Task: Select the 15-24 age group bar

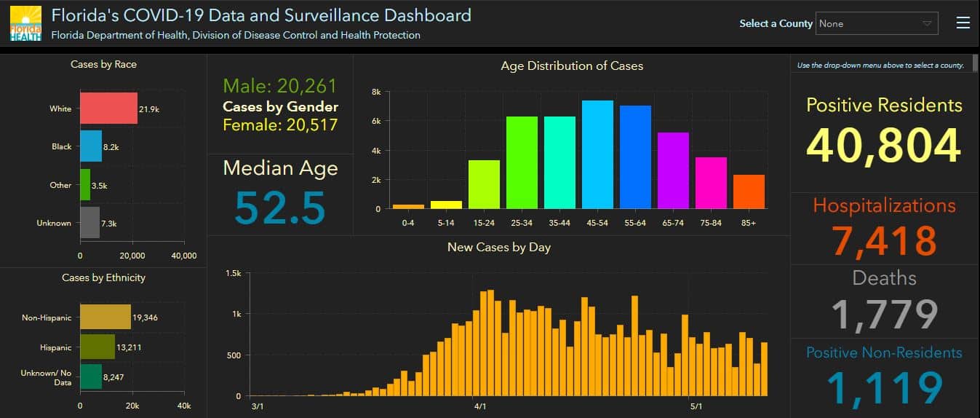Action: pyautogui.click(x=484, y=184)
